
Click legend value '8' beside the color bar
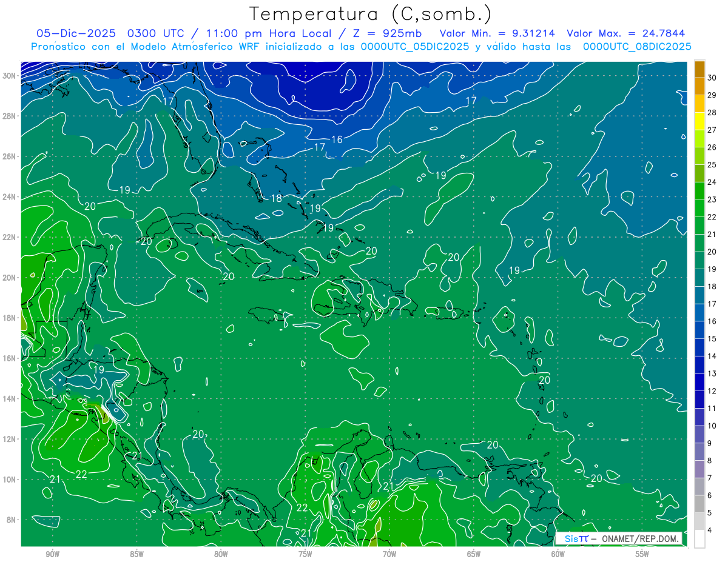click(x=710, y=461)
